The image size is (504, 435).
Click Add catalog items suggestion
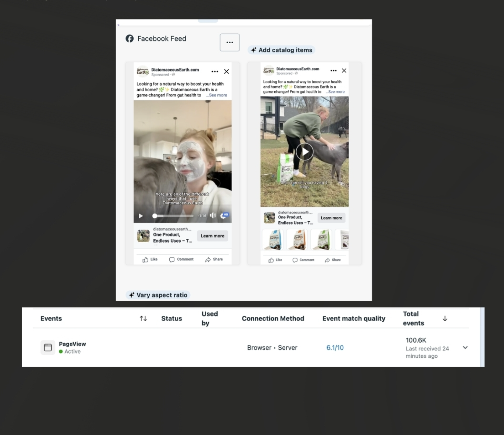click(282, 50)
